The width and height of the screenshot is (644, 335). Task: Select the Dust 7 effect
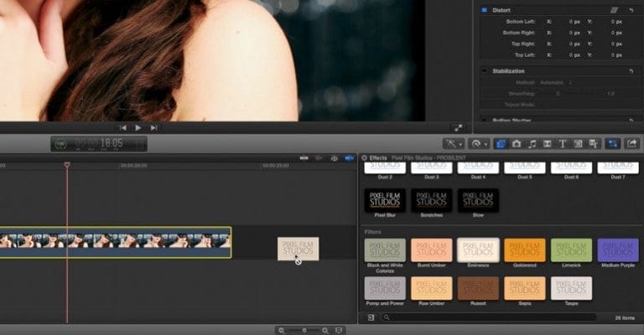coord(618,168)
